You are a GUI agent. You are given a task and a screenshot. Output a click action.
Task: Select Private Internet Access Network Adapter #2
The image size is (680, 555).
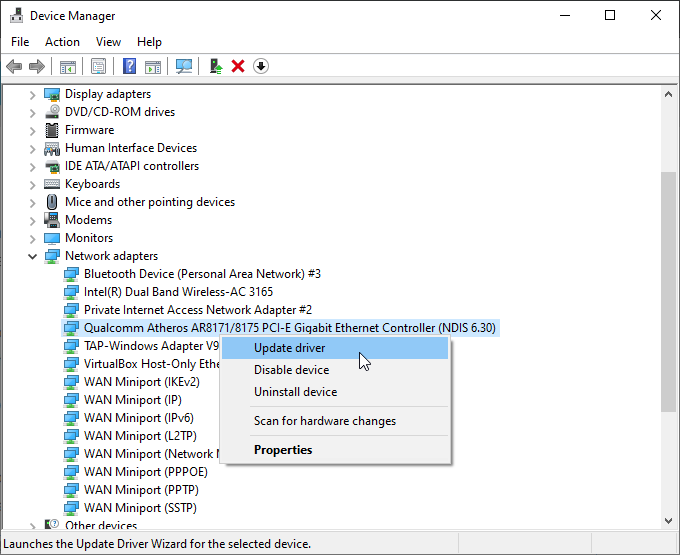[x=198, y=310]
